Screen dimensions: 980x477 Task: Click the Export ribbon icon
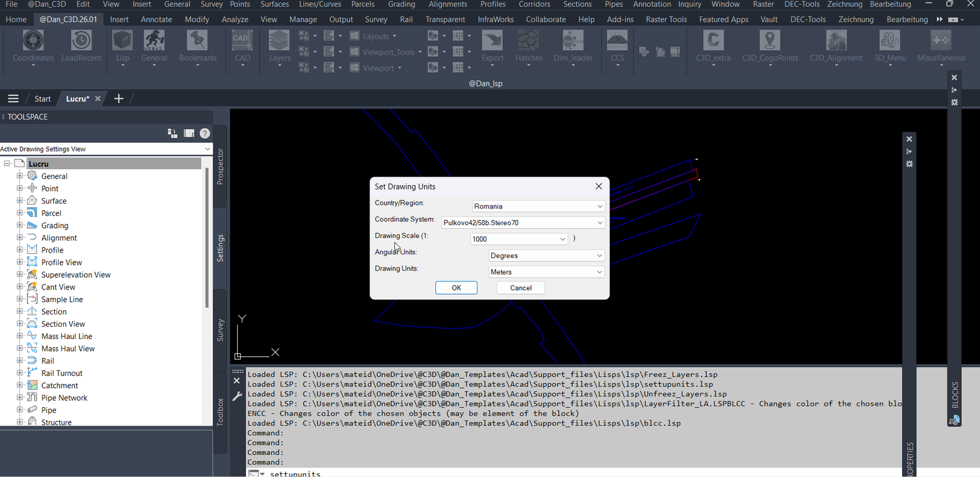(492, 41)
